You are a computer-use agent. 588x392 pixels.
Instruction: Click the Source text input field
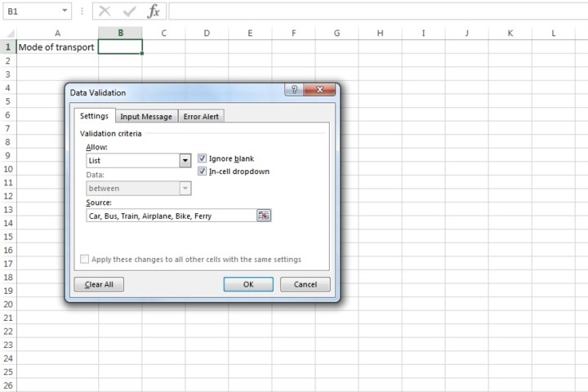coord(170,216)
